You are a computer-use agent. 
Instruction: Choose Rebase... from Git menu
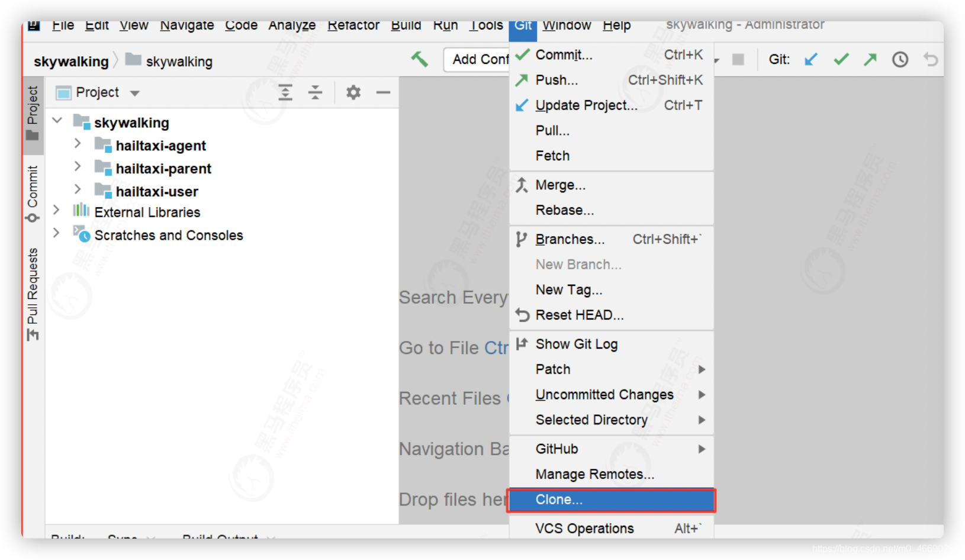(612, 210)
